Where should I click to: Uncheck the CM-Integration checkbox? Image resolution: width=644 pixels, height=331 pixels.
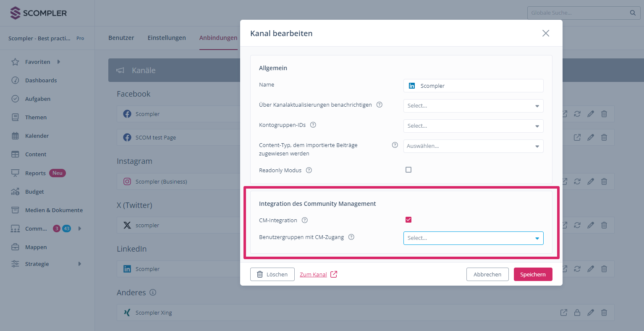(408, 220)
